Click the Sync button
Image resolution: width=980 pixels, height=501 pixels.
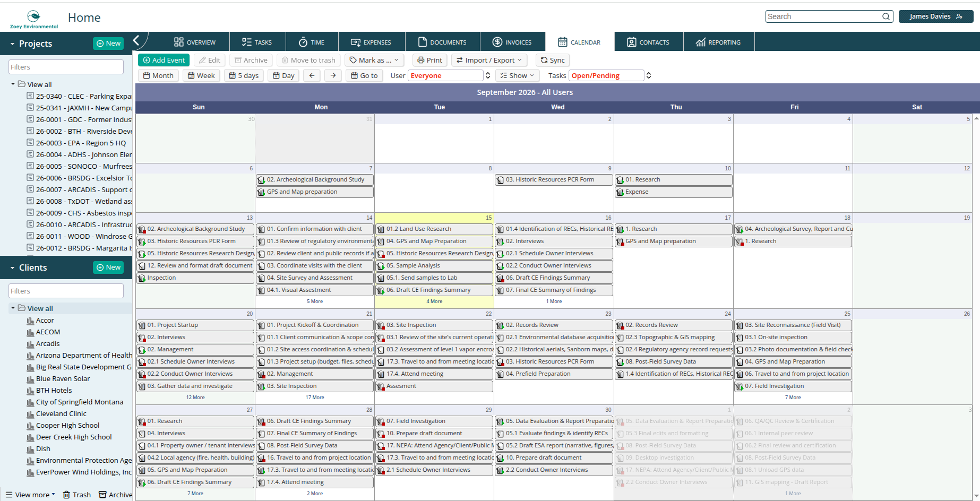click(x=553, y=60)
